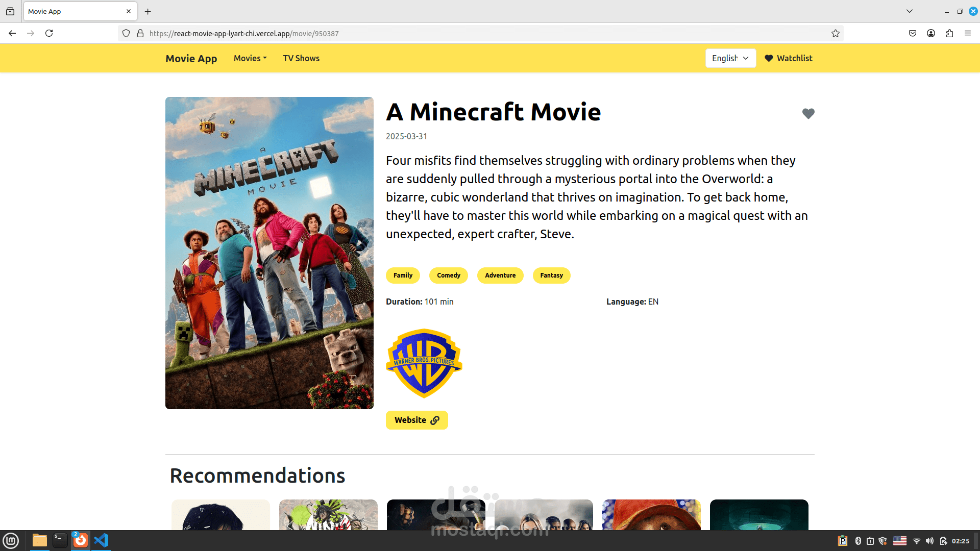The height and width of the screenshot is (551, 980).
Task: Select the Adventure genre tag
Action: point(500,275)
